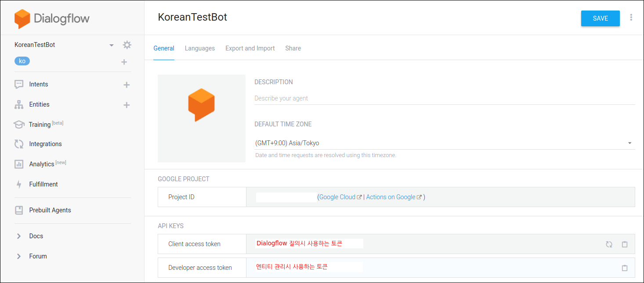Add a language with plus next to ko
This screenshot has width=644, height=283.
[x=124, y=62]
